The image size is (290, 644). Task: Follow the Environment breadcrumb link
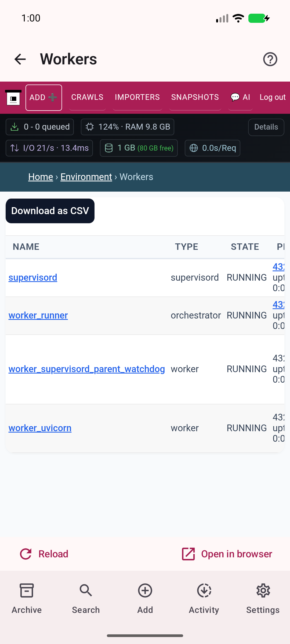coord(86,177)
